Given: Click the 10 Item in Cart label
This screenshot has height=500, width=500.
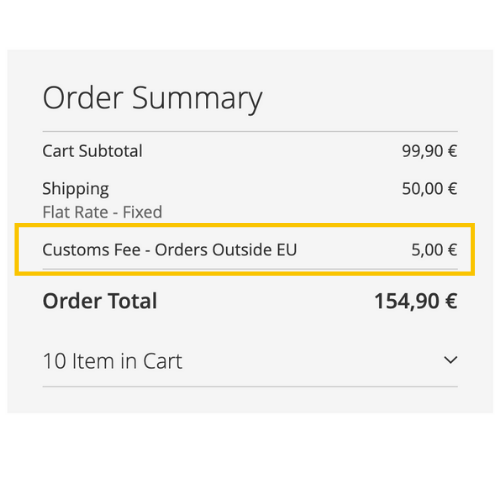Looking at the screenshot, I should coord(113,361).
